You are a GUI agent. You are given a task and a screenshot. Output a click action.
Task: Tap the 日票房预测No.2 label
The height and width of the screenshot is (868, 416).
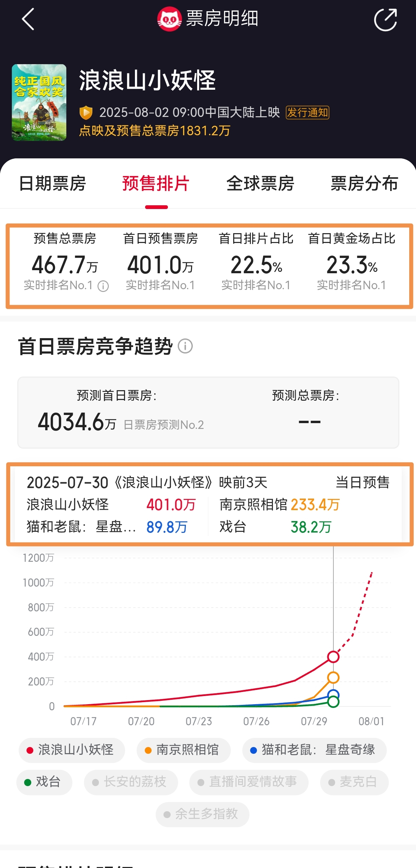tap(163, 425)
